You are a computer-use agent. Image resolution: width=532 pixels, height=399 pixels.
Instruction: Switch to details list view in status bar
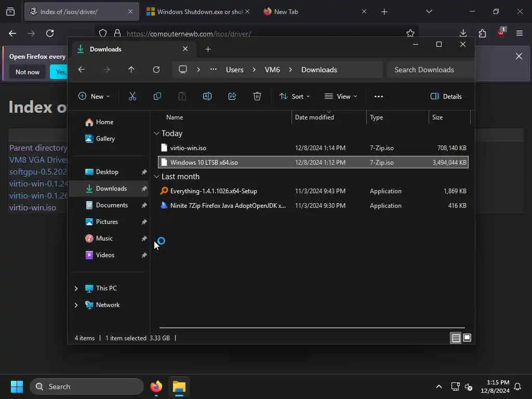pyautogui.click(x=456, y=338)
